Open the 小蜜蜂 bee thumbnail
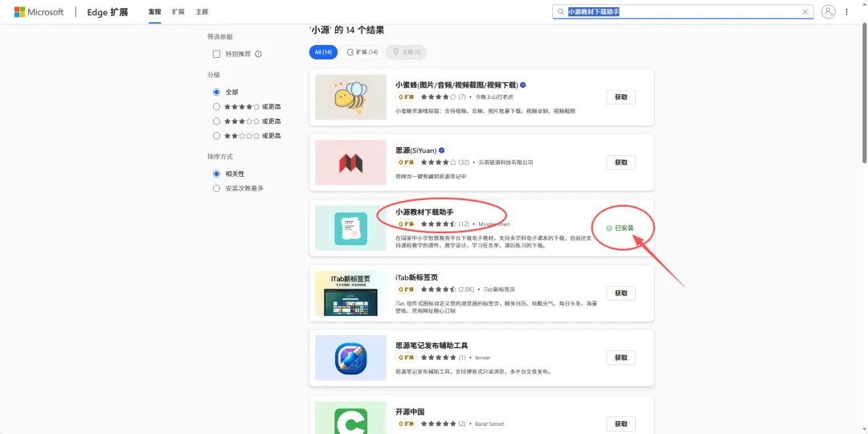This screenshot has width=868, height=434. tap(350, 97)
